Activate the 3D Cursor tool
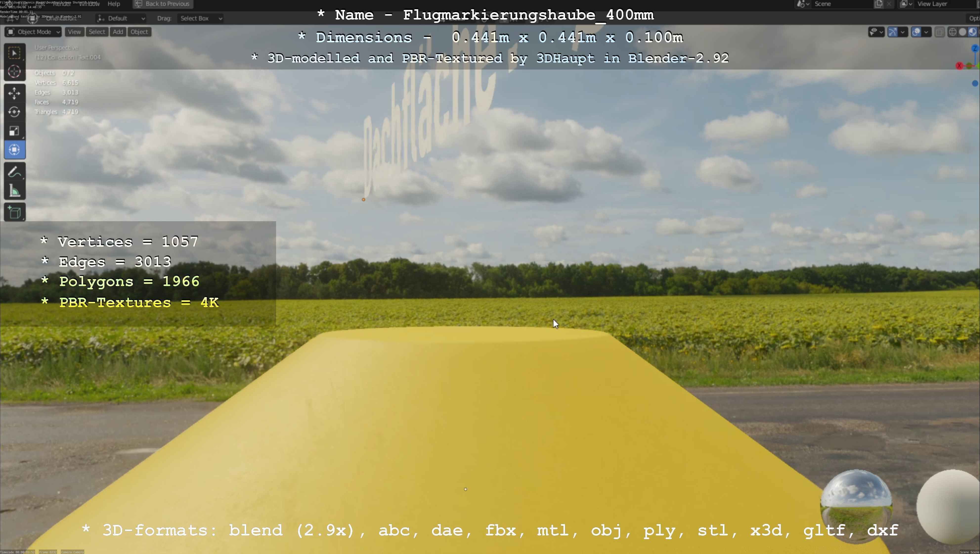This screenshot has width=980, height=554. point(14,72)
